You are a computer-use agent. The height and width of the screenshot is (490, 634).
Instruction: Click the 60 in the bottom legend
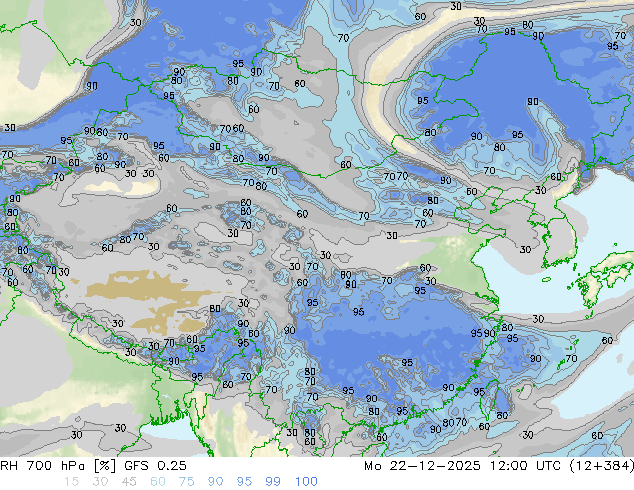click(x=158, y=482)
